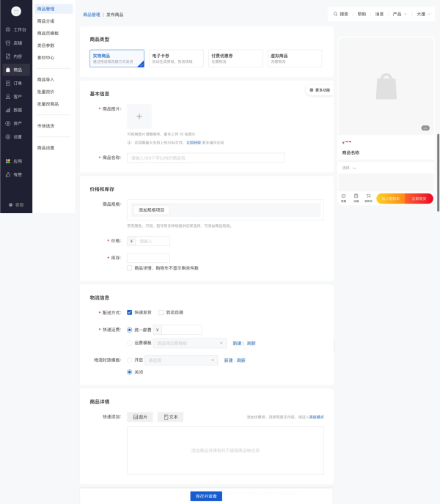Select the 电子卡券 product type card
The width and height of the screenshot is (440, 504).
[174, 58]
